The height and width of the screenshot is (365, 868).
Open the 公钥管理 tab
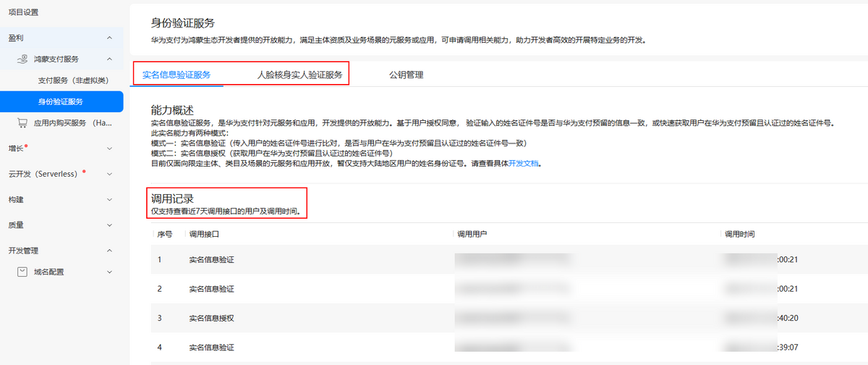[406, 75]
